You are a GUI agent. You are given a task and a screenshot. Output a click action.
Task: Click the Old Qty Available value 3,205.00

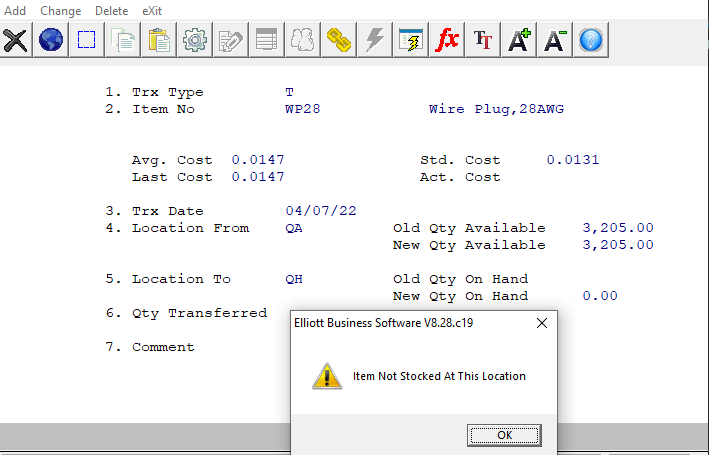pyautogui.click(x=618, y=228)
